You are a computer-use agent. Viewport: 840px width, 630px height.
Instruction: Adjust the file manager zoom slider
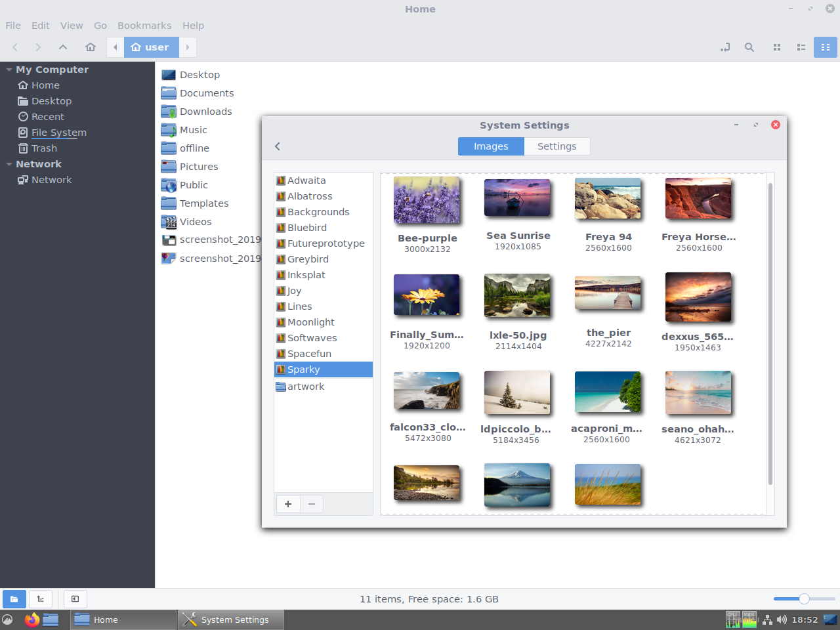tap(804, 598)
